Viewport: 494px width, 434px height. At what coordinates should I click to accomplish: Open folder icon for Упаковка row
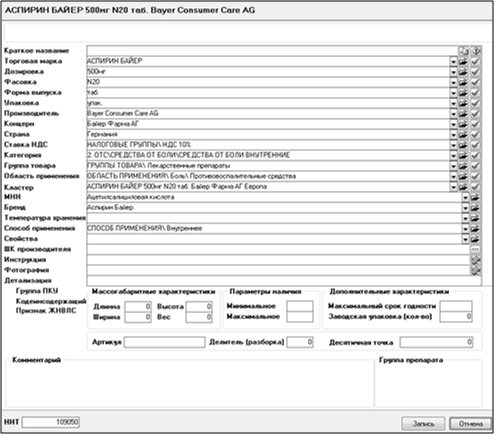(463, 103)
